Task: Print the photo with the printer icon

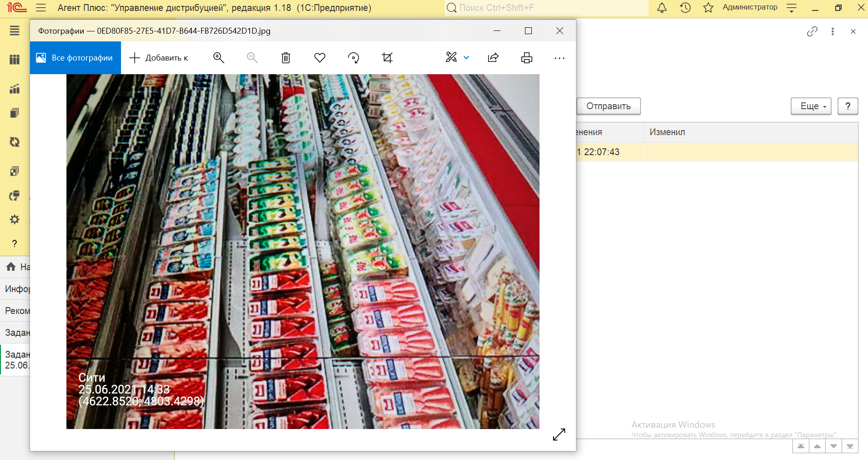Action: [x=527, y=58]
